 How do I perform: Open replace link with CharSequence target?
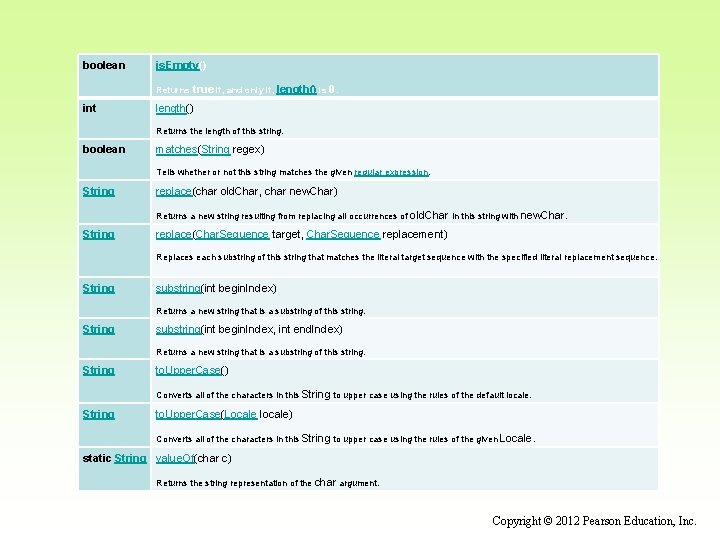pyautogui.click(x=174, y=235)
